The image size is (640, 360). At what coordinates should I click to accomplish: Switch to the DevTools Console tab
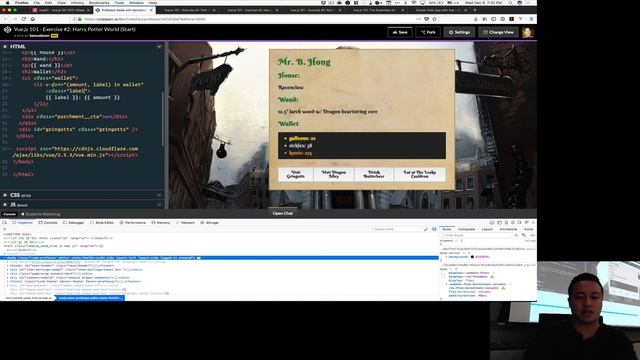(x=48, y=223)
